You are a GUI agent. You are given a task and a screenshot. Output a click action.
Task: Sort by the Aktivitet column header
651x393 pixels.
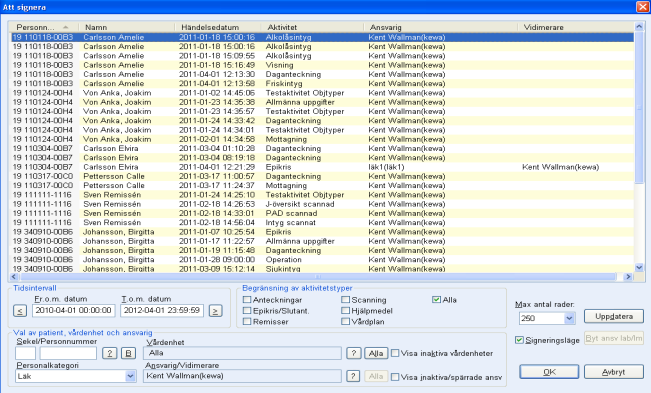pos(312,27)
